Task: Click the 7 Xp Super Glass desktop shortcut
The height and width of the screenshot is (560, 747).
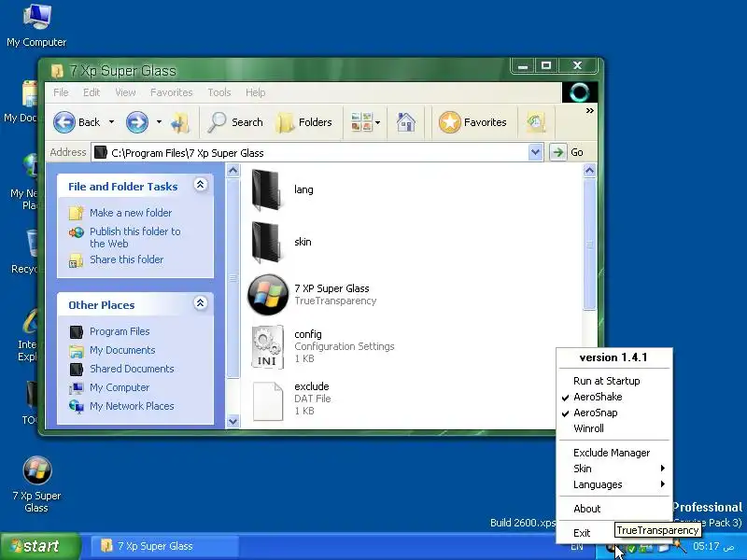Action: tap(36, 484)
